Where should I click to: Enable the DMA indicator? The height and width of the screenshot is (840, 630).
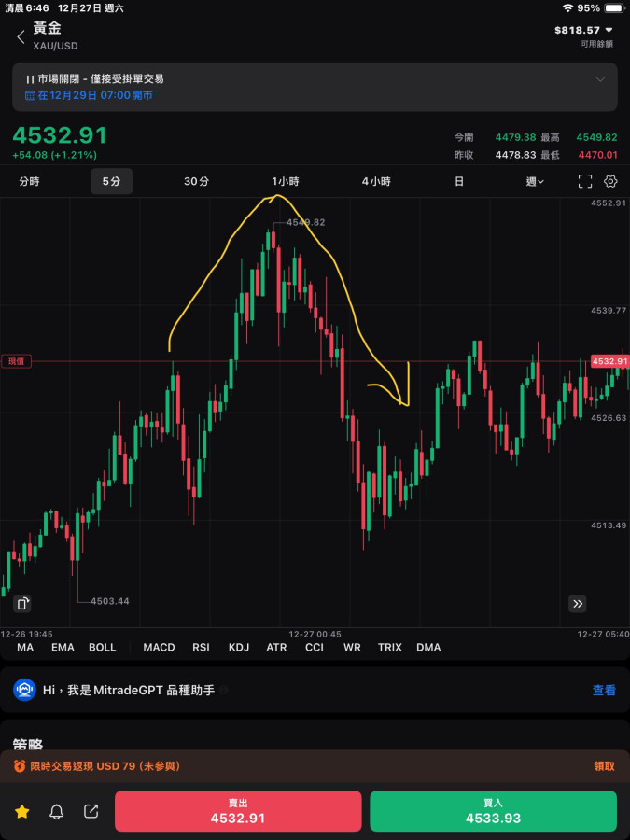pyautogui.click(x=428, y=647)
